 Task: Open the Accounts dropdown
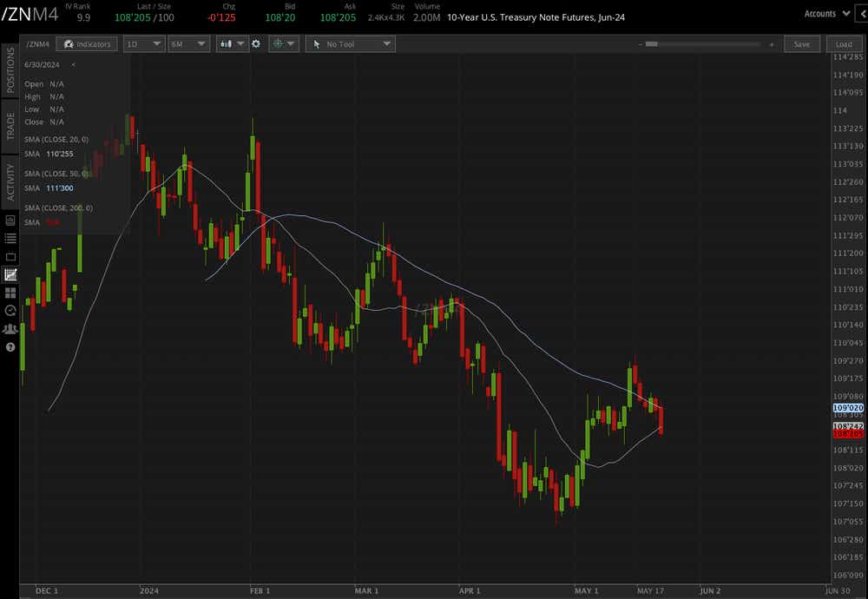tap(826, 14)
